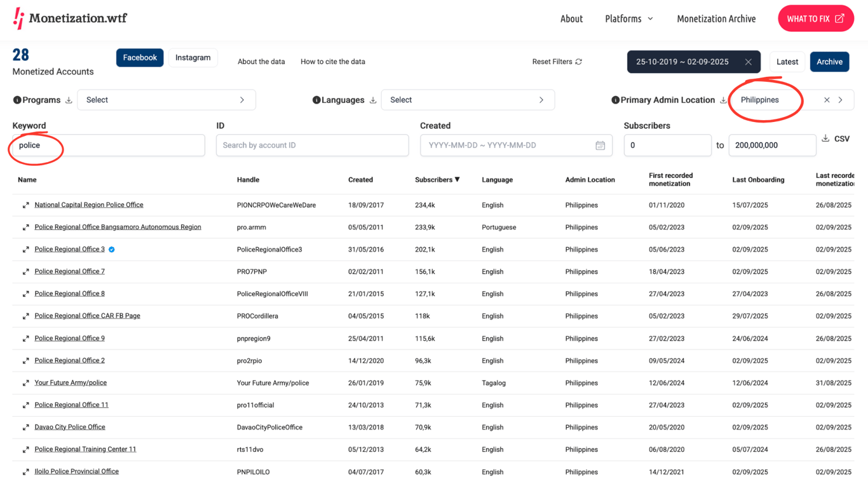Image resolution: width=868 pixels, height=488 pixels.
Task: Open the How to cite the data link
Action: coord(333,62)
